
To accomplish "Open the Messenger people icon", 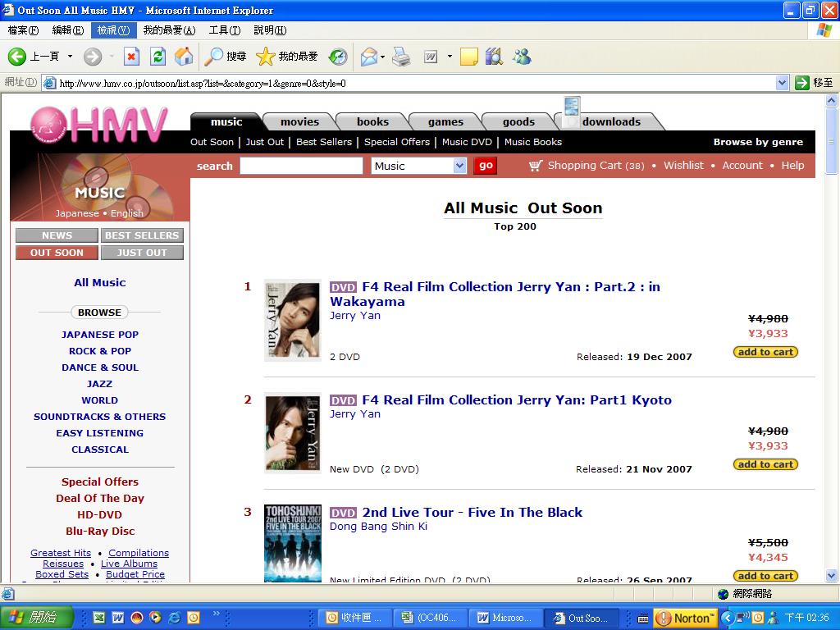I will point(521,57).
